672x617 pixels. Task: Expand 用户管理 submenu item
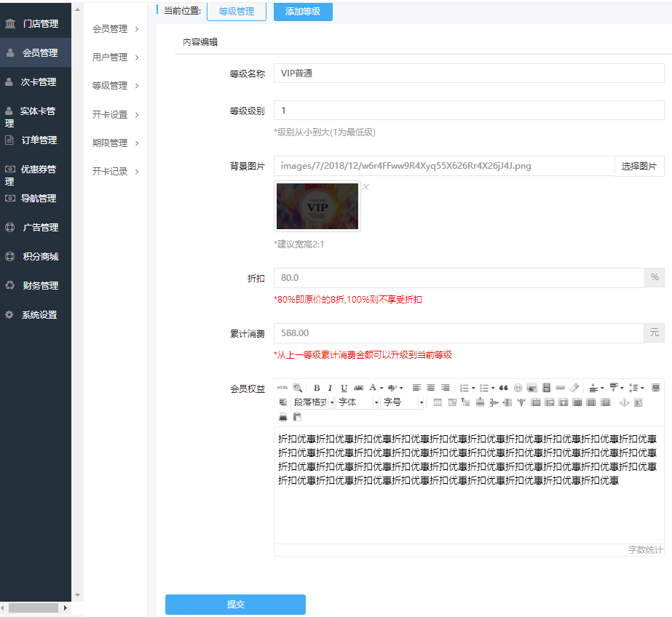[116, 57]
